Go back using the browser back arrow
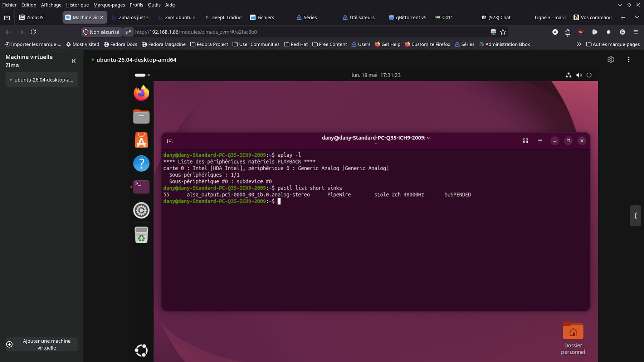Viewport: 644px width, 362px height. coord(8,32)
